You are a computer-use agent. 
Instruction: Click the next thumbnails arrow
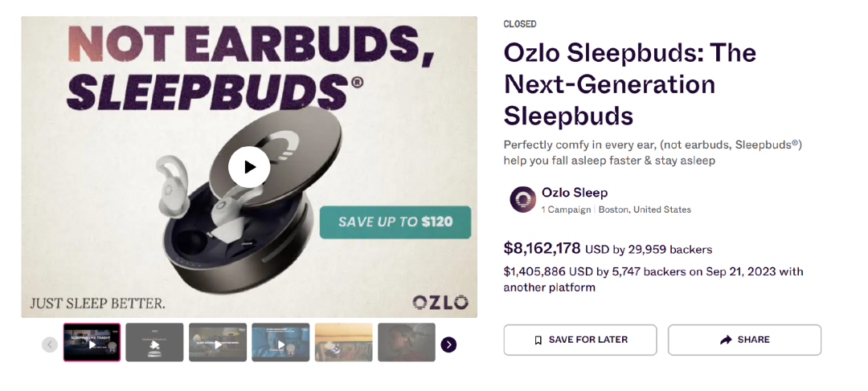pyautogui.click(x=448, y=344)
